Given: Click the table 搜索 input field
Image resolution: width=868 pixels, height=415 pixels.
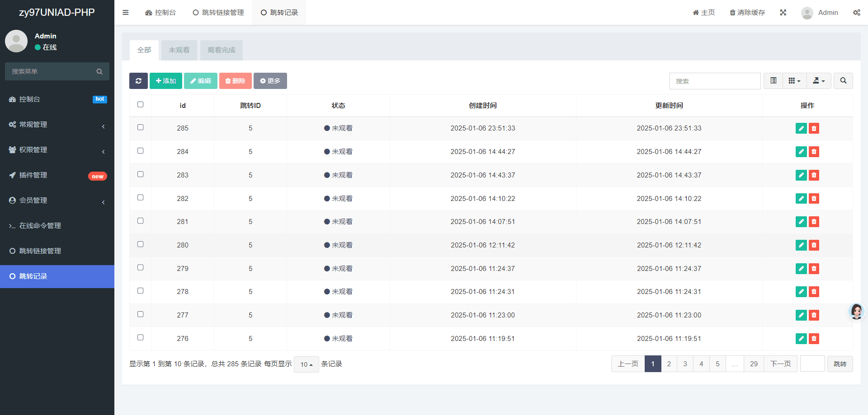Looking at the screenshot, I should (715, 81).
